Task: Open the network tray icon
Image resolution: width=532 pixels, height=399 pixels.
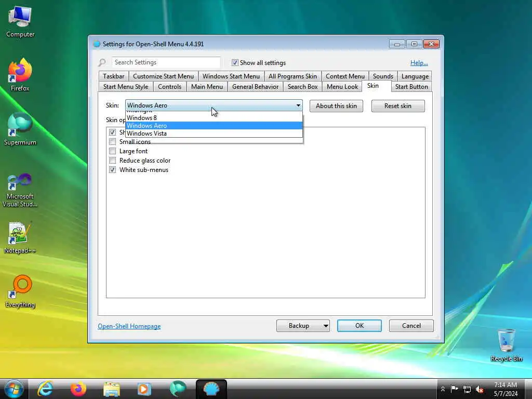Action: [467, 389]
